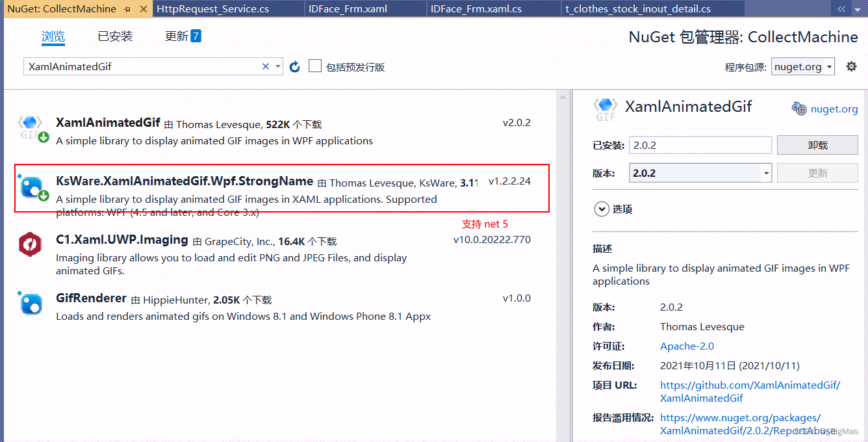Switch to the 已安装 tab

[x=115, y=36]
